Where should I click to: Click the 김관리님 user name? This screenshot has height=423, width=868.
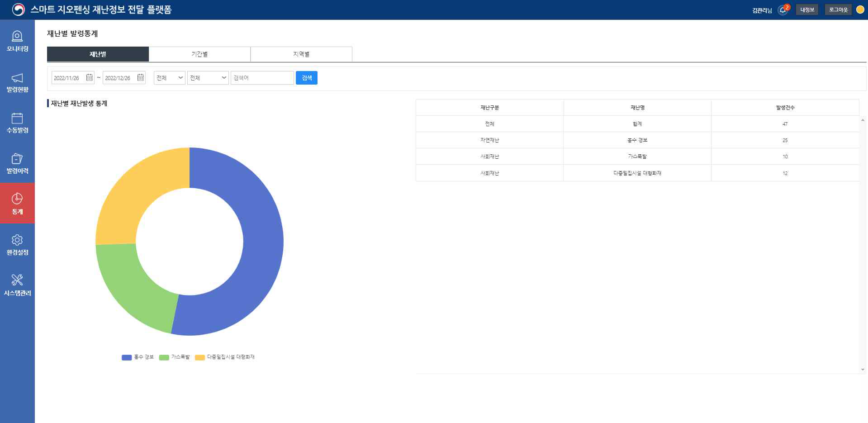click(762, 10)
